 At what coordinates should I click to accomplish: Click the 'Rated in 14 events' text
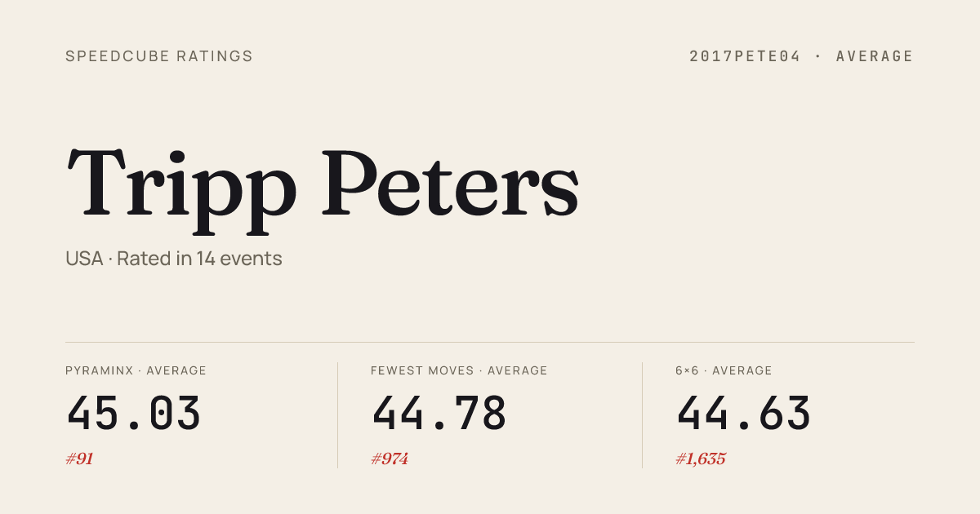pyautogui.click(x=199, y=259)
